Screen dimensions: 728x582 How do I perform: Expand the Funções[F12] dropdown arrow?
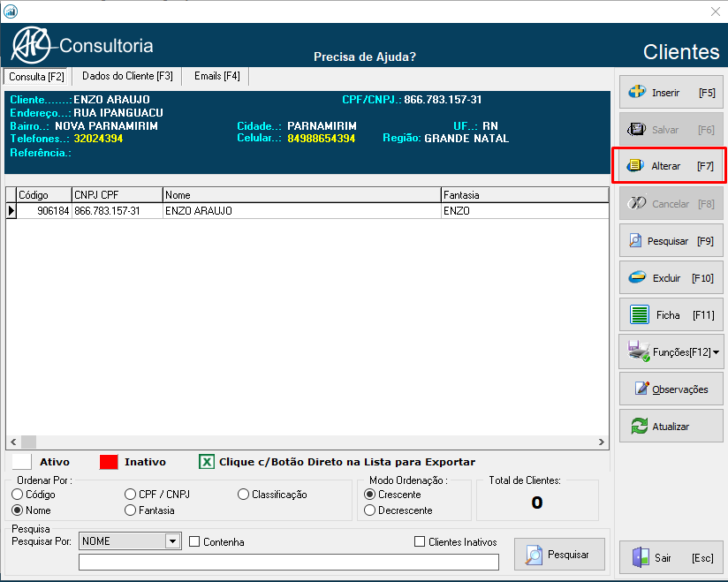(x=717, y=352)
